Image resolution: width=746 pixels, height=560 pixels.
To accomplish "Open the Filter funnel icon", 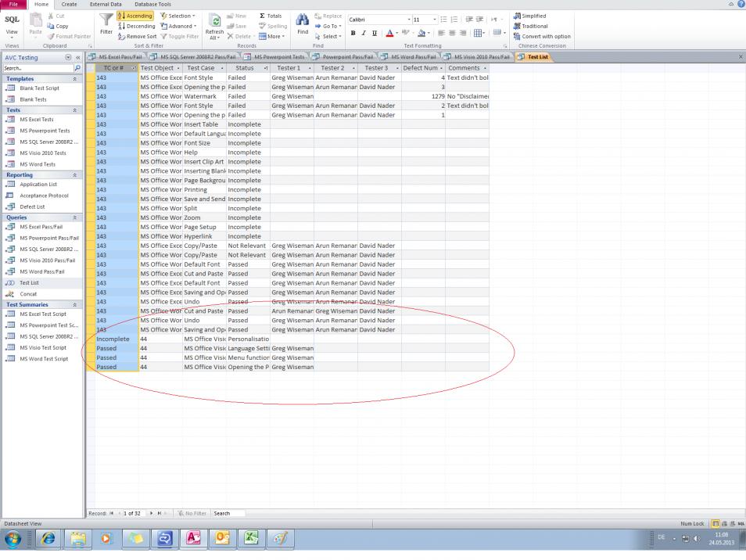I will click(x=106, y=23).
